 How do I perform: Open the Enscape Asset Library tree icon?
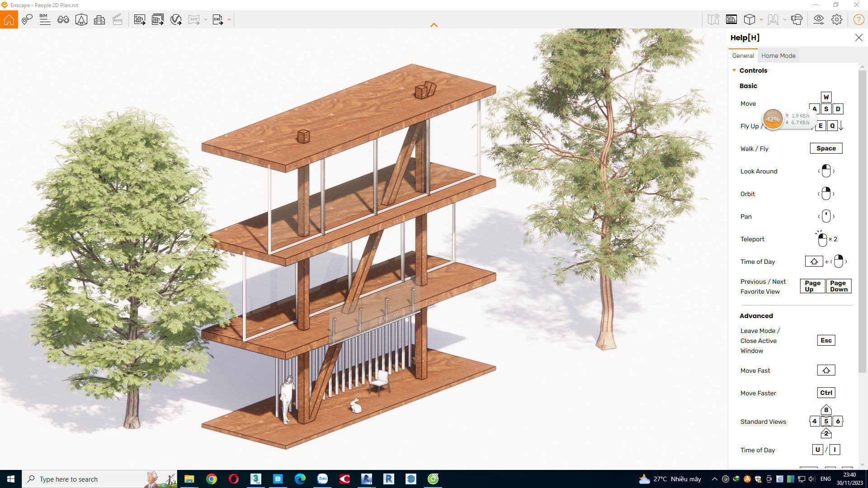[x=81, y=19]
